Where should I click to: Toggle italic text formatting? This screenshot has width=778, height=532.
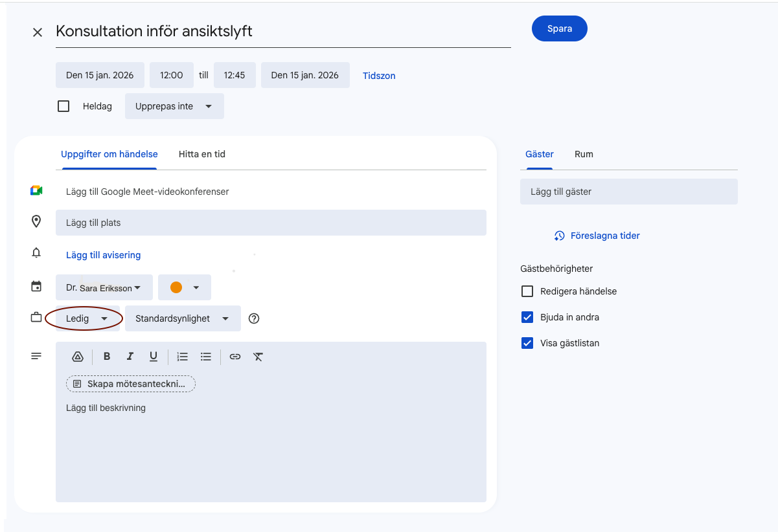pos(130,357)
